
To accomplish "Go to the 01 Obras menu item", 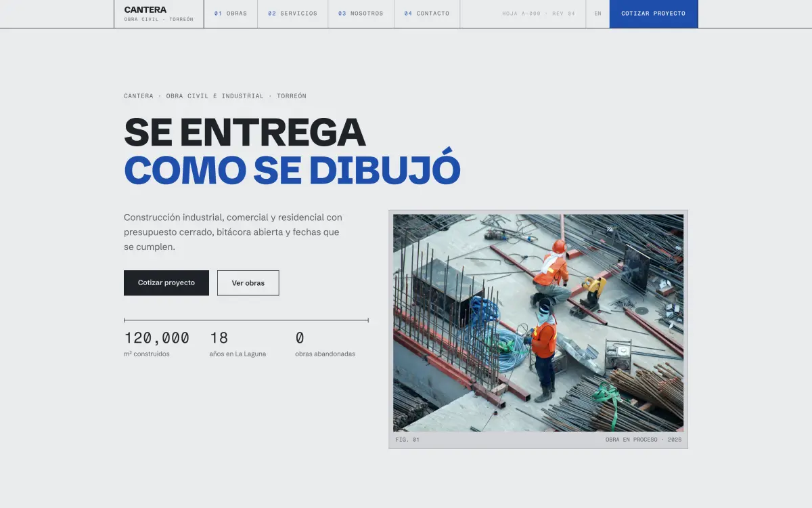I will pyautogui.click(x=231, y=14).
